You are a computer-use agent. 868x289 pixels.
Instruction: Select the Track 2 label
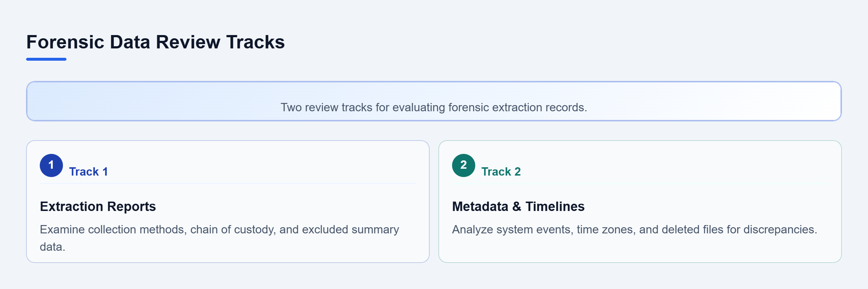(x=501, y=172)
